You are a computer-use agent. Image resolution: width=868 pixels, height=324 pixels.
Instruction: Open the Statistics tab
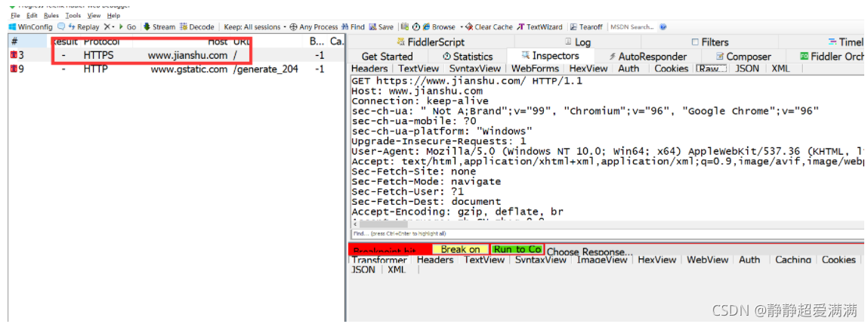(468, 57)
